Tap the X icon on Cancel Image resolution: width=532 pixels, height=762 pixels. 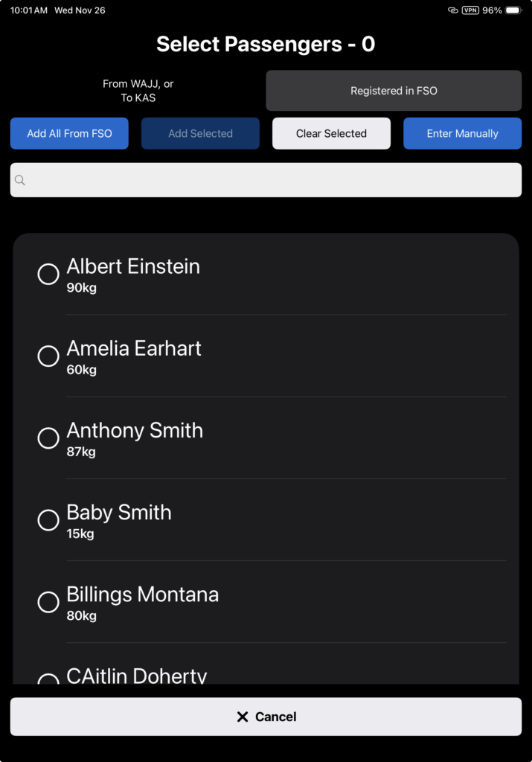tap(242, 717)
